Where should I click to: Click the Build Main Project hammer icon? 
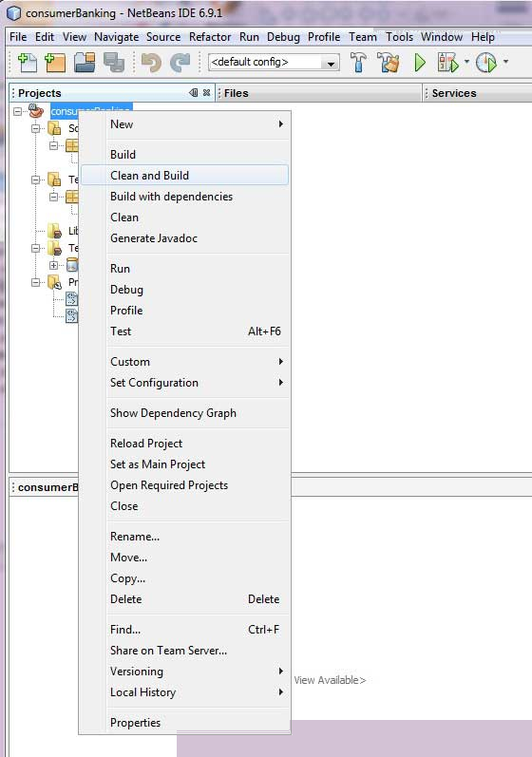click(x=358, y=63)
